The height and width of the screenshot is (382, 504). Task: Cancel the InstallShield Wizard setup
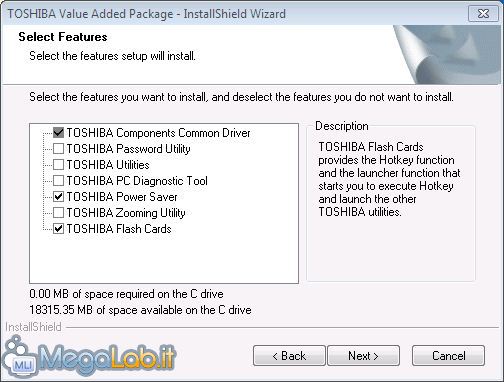[x=448, y=356]
